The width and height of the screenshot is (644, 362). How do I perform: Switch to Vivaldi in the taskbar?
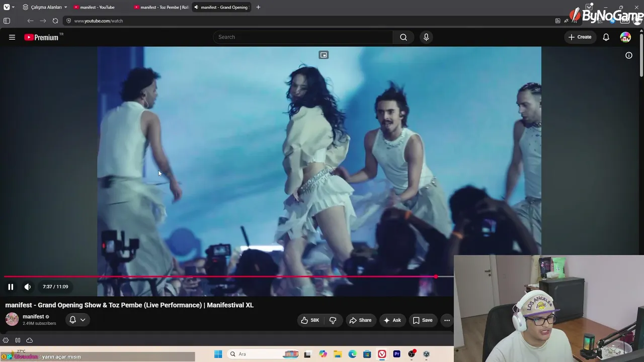382,354
